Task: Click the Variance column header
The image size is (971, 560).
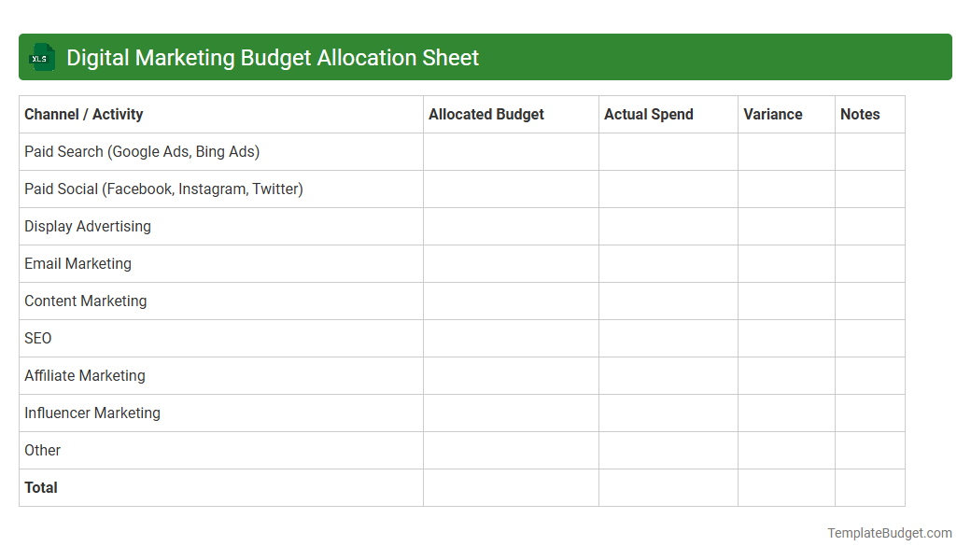Action: (772, 114)
